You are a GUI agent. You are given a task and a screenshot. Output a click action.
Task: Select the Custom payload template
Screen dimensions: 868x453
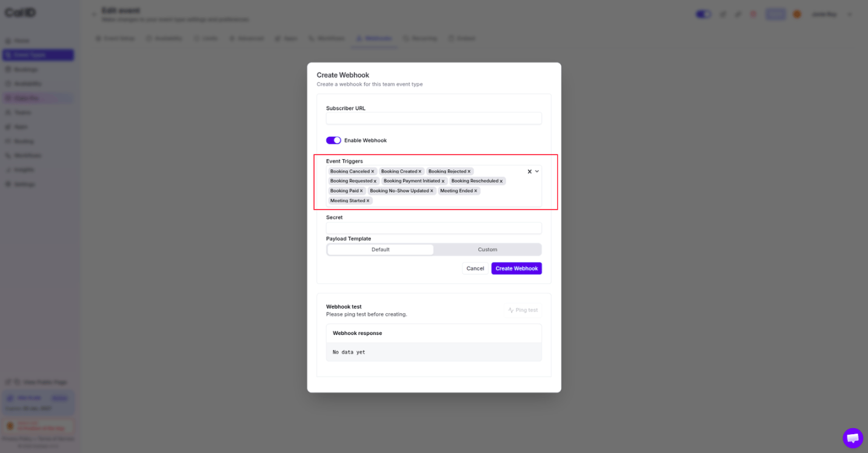487,250
